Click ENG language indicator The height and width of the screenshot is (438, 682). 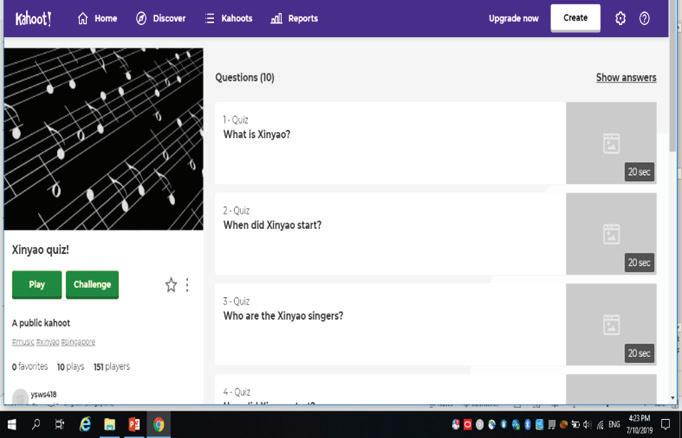tap(614, 424)
